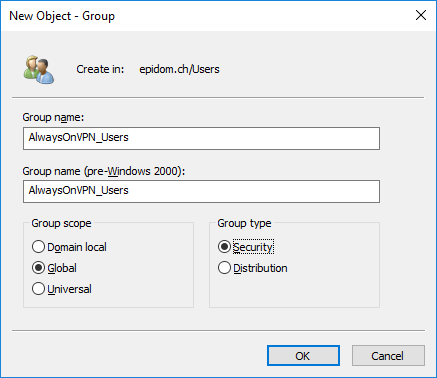Choose the Global group scope
This screenshot has width=437, height=378.
pos(54,268)
